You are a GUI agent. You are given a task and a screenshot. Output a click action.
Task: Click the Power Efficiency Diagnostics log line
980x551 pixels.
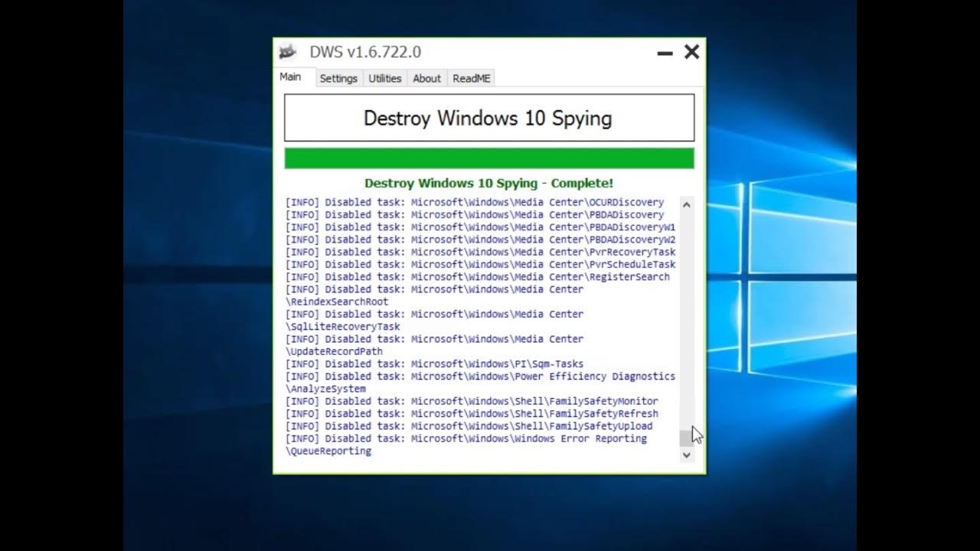[481, 377]
